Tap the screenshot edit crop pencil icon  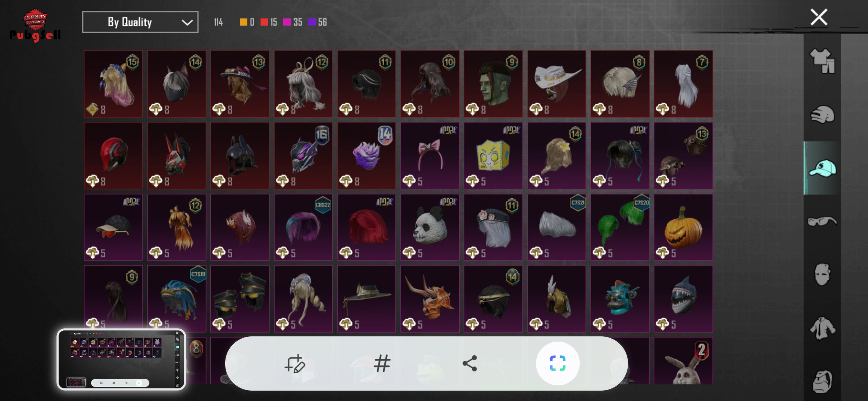(295, 363)
